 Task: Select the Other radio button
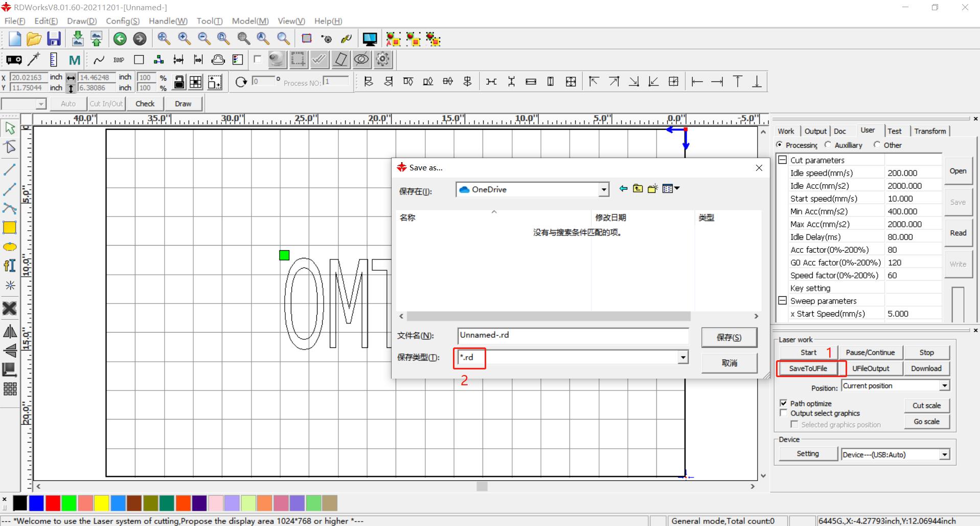tap(877, 145)
